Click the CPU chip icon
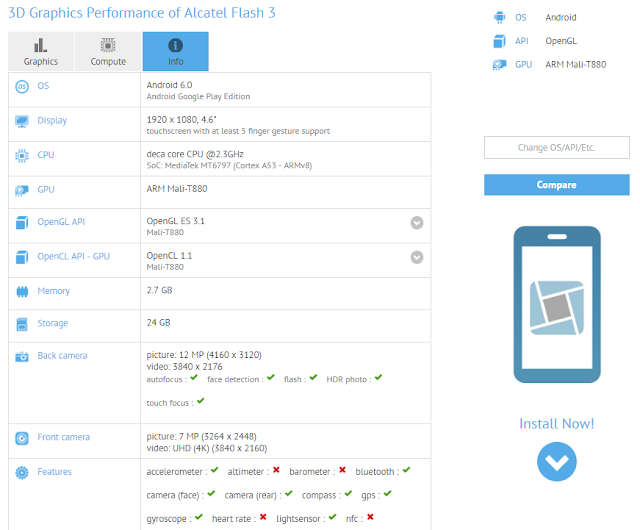 tap(22, 156)
